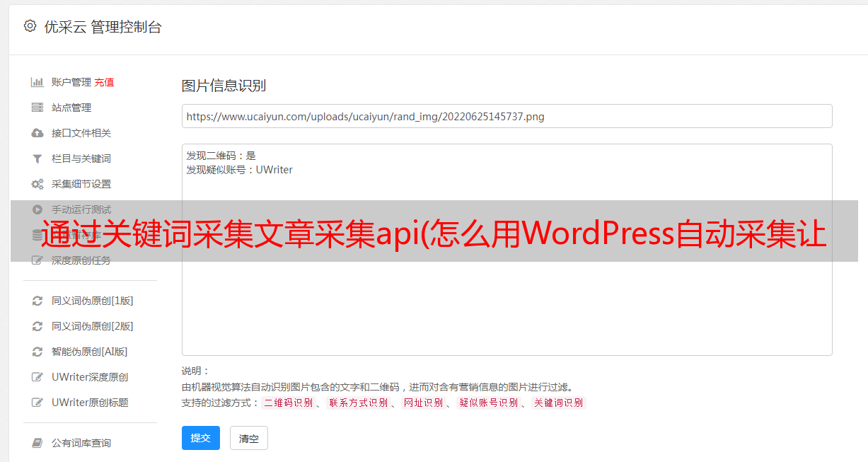The image size is (868, 462).
Task: Go to 接口文件相关 section
Action: pos(81,133)
